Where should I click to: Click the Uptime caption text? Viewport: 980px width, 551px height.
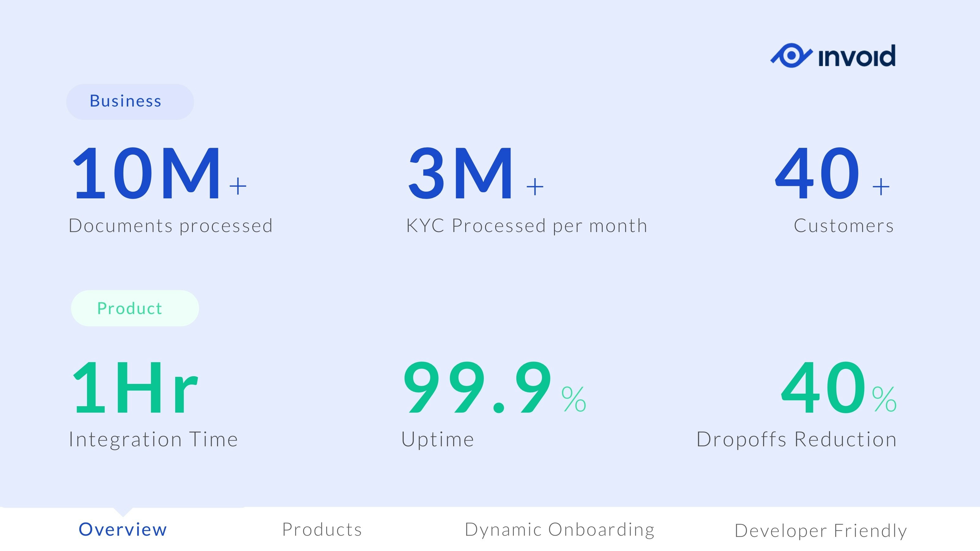[438, 439]
